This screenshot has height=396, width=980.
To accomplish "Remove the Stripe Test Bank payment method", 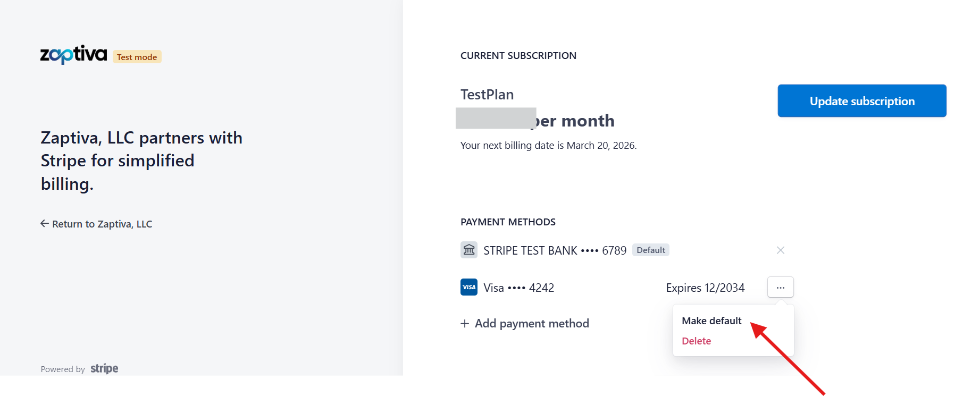I will click(780, 250).
